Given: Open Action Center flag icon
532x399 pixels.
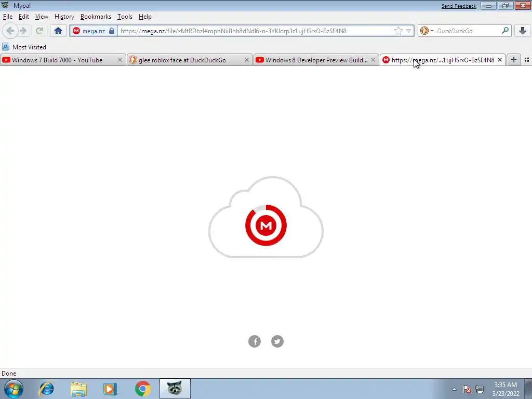Looking at the screenshot, I should [467, 389].
